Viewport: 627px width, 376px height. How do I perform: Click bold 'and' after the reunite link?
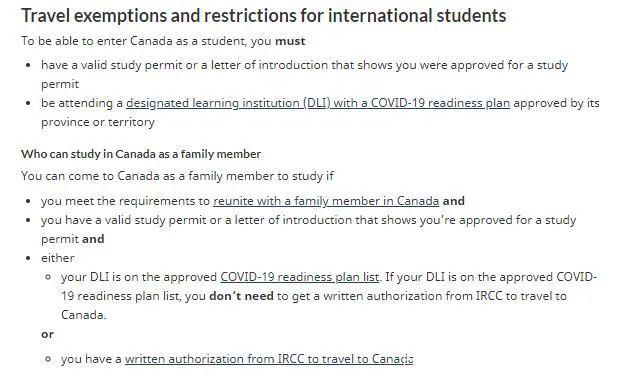coord(453,201)
